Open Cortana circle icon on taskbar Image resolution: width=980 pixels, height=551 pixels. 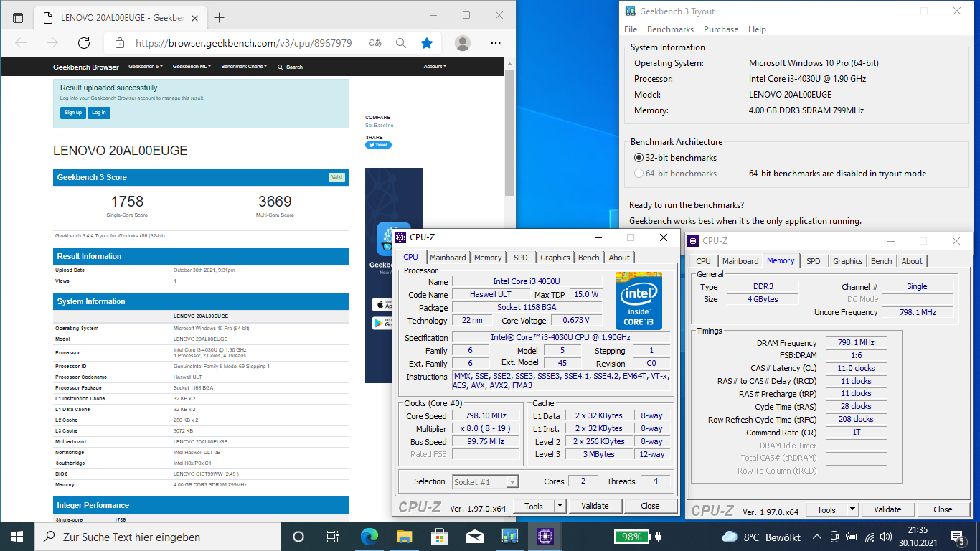[x=298, y=537]
